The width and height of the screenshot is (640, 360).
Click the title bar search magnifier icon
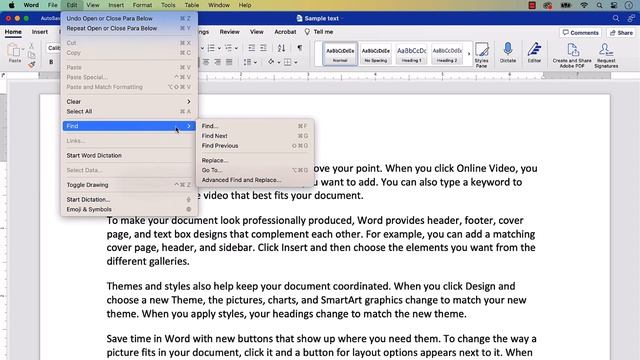pyautogui.click(x=616, y=18)
